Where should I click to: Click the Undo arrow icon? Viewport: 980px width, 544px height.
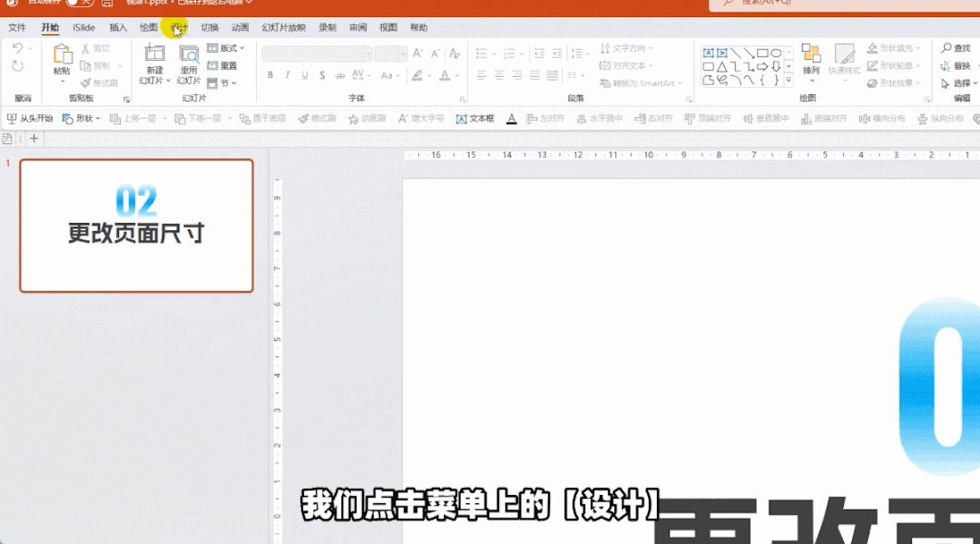pyautogui.click(x=18, y=48)
